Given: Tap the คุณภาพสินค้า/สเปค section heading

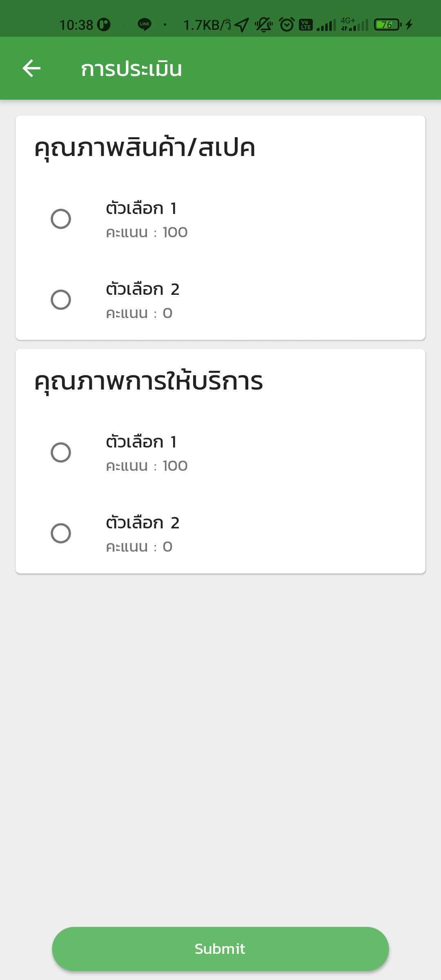Looking at the screenshot, I should [x=145, y=147].
